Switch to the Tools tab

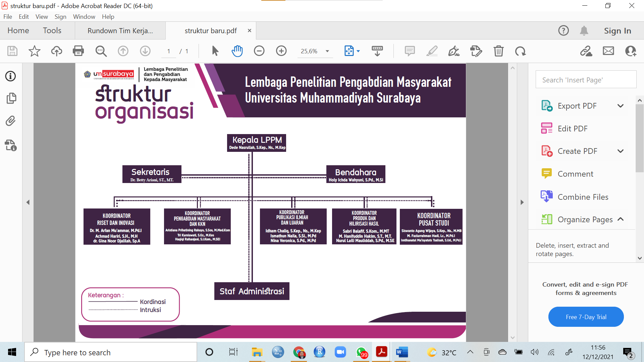pos(52,31)
